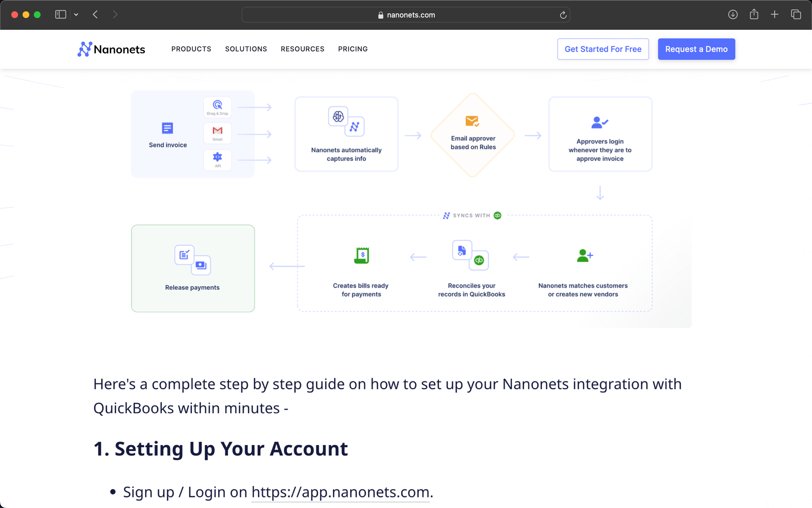This screenshot has width=812, height=508.
Task: Open the RESOURCES menu
Action: [302, 49]
